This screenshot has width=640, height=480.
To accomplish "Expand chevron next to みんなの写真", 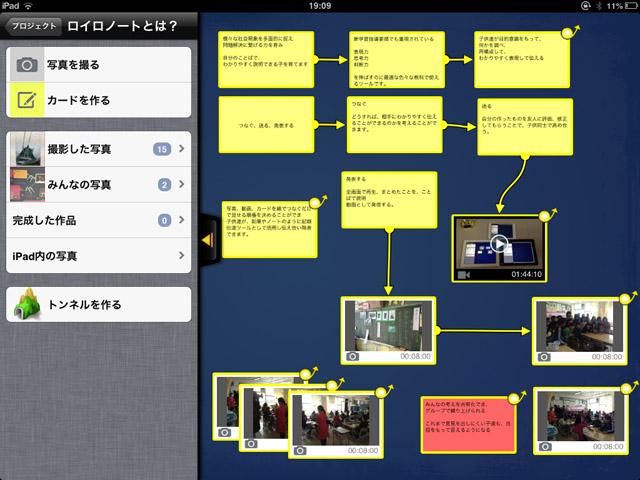I will (182, 184).
